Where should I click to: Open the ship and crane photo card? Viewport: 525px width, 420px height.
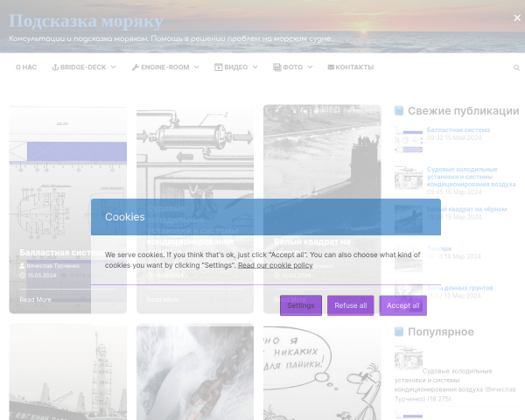[68, 372]
